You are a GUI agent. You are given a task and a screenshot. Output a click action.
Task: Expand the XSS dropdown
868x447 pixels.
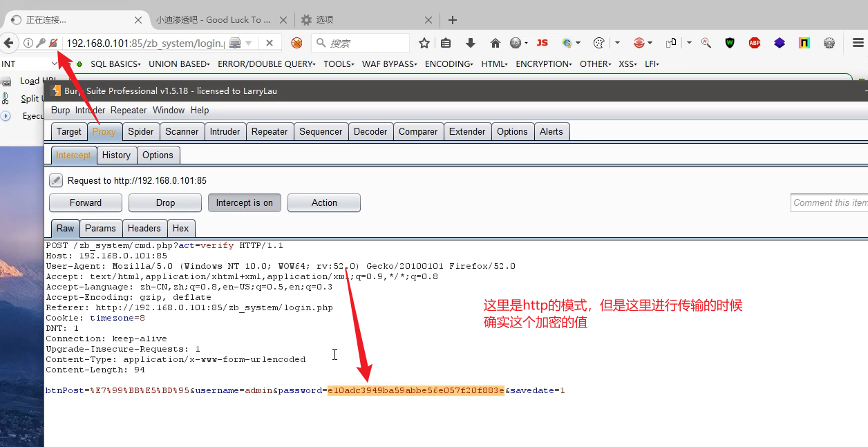tap(628, 64)
